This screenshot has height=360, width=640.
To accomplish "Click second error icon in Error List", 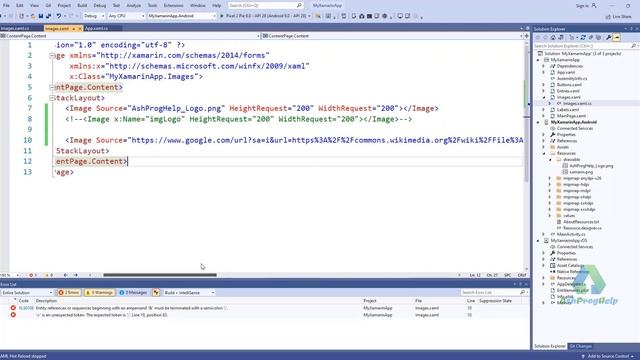I will [13, 315].
